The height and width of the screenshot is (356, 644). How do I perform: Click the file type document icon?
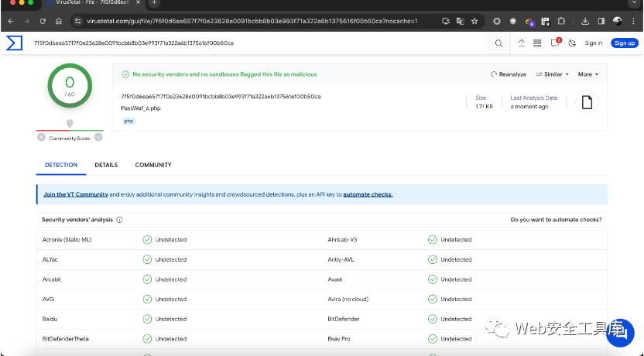(x=587, y=102)
